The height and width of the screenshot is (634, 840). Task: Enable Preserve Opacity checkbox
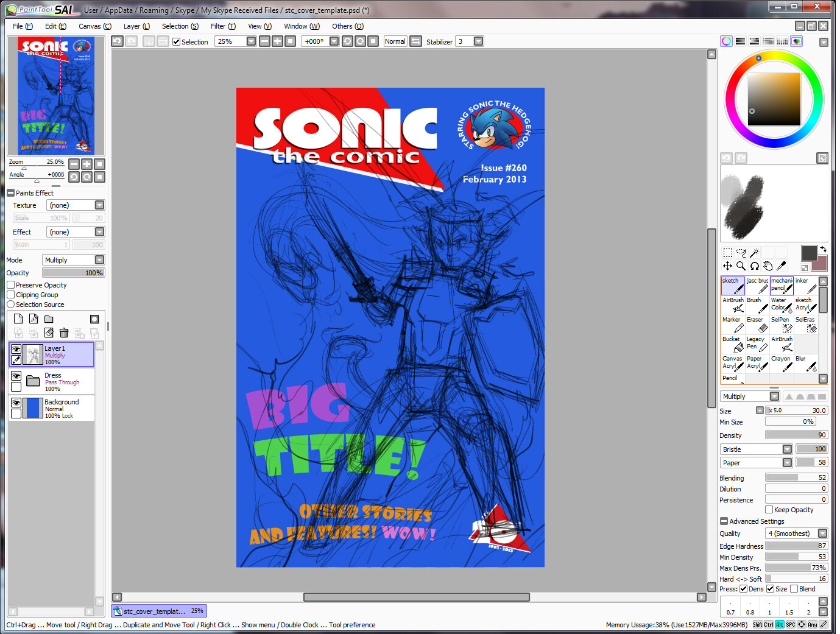[x=11, y=285]
